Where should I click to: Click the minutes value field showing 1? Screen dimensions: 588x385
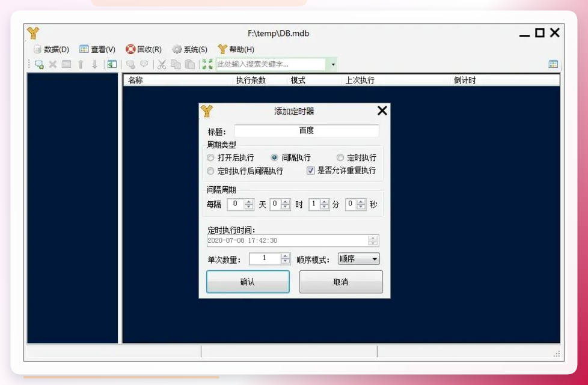314,204
